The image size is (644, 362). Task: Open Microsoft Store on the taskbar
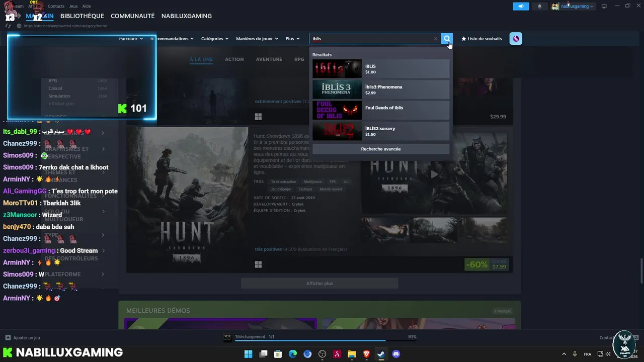[278, 354]
